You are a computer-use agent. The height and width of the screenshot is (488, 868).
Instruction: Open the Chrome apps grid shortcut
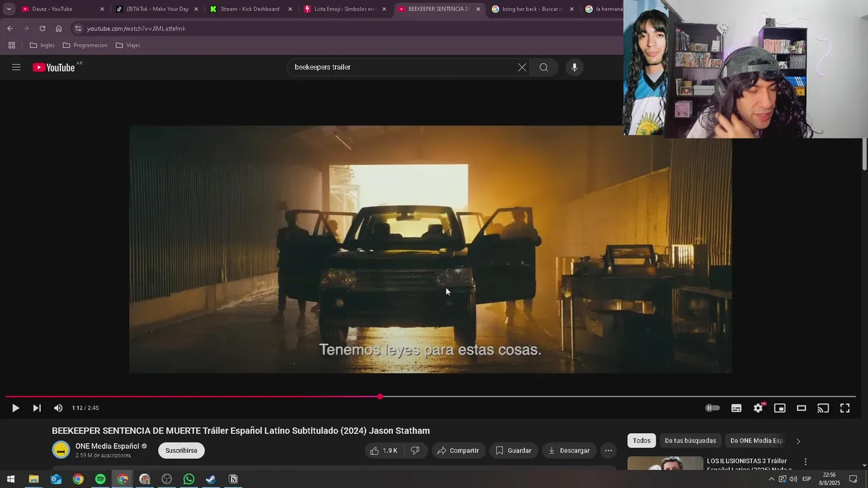[12, 45]
